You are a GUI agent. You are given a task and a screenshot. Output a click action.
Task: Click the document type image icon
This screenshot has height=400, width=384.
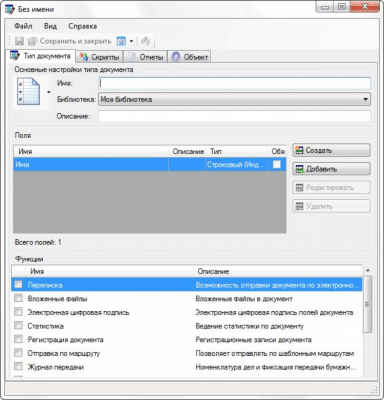[x=28, y=91]
